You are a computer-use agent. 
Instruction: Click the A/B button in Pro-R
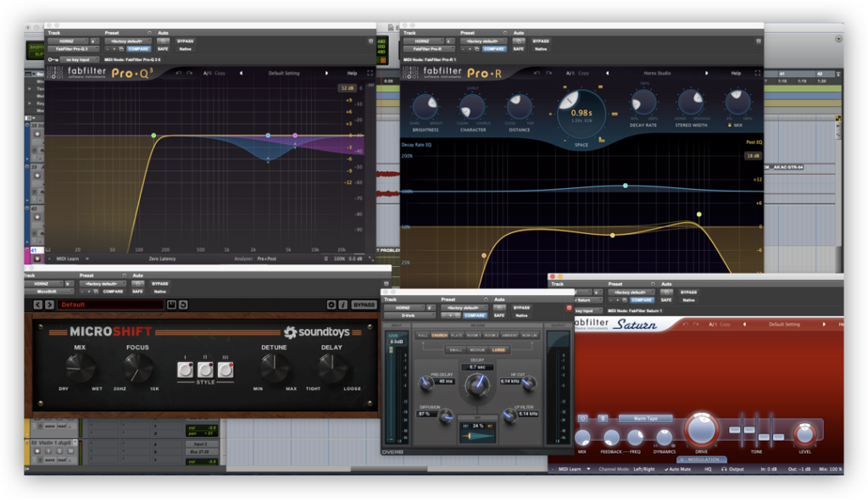pyautogui.click(x=570, y=73)
